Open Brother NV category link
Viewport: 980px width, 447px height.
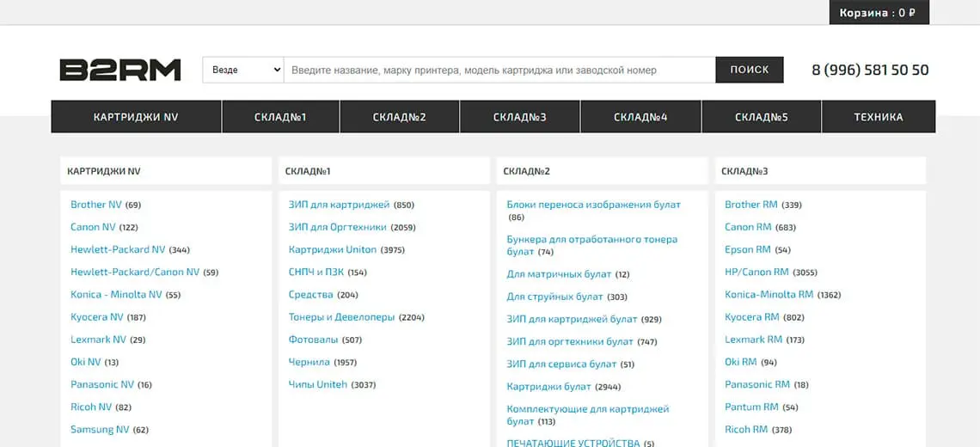96,205
